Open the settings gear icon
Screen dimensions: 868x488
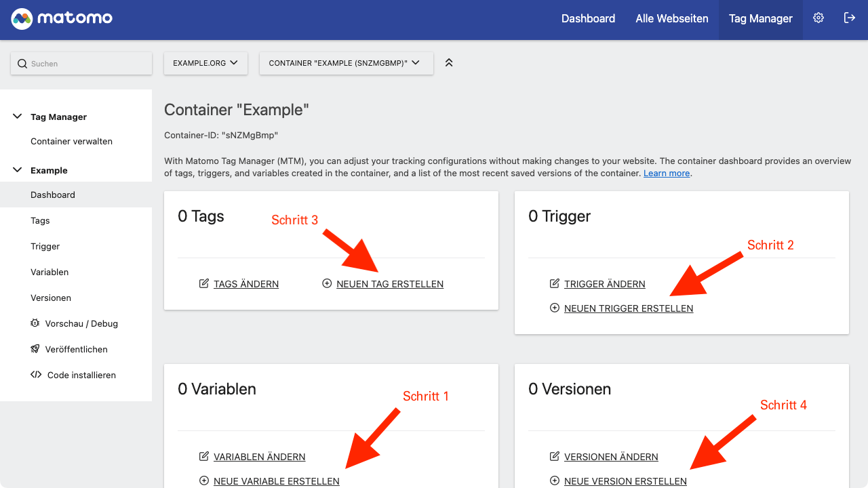tap(818, 18)
